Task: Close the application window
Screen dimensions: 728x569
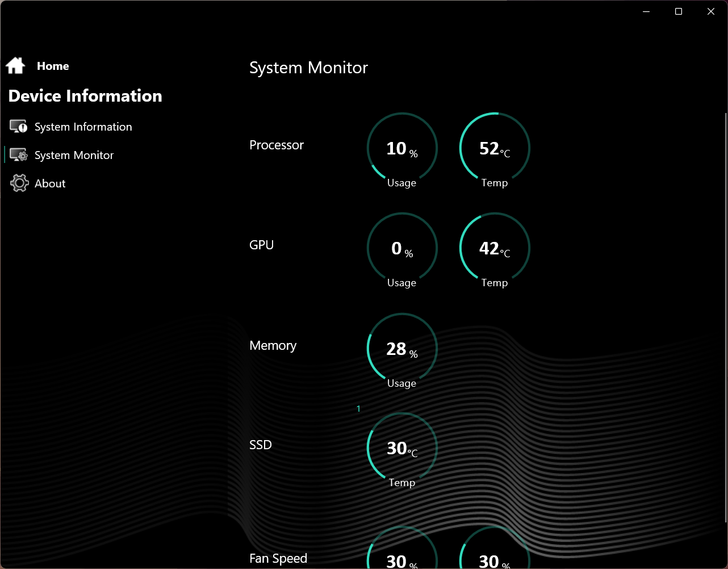Action: pyautogui.click(x=711, y=11)
